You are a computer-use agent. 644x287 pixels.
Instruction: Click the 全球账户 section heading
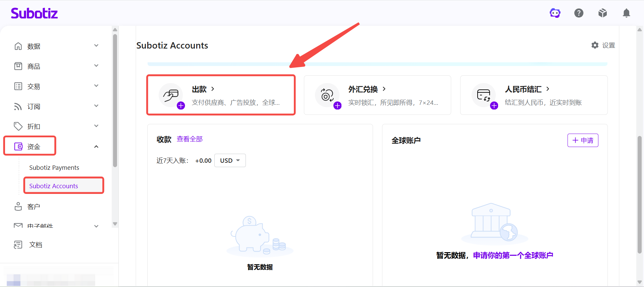click(406, 141)
